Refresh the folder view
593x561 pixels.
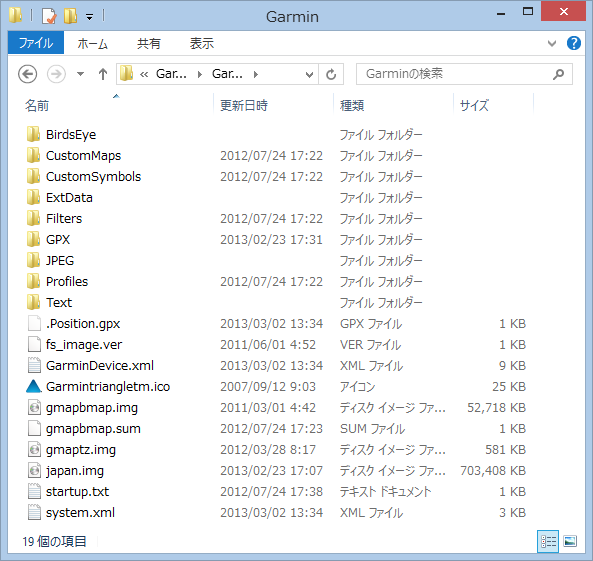(331, 74)
